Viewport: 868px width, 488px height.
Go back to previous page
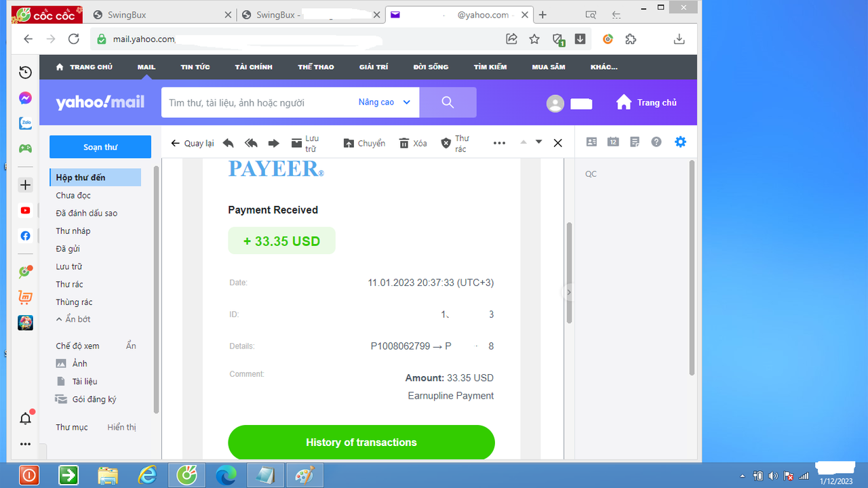coord(28,39)
